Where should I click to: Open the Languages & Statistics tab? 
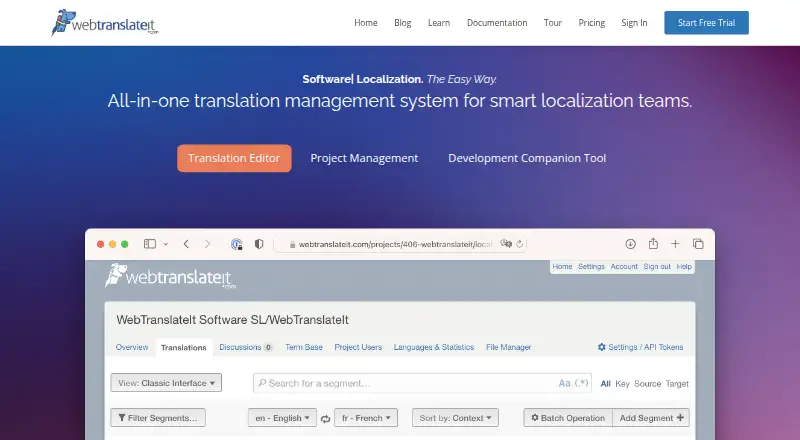[434, 347]
